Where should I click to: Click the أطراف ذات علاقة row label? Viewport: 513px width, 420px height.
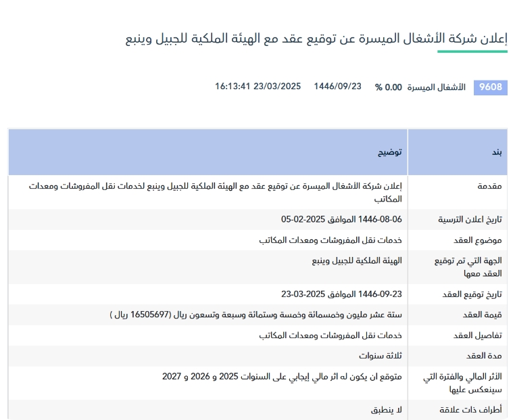click(474, 411)
